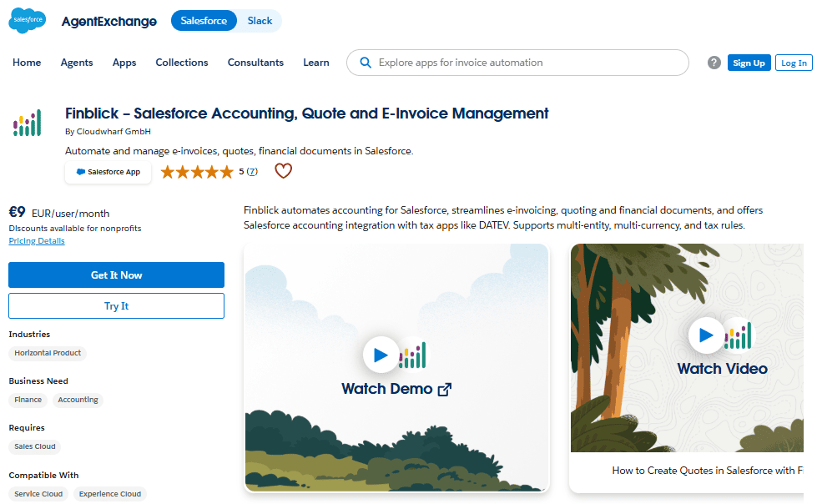
Task: Click the AgentExchange title text
Action: pyautogui.click(x=108, y=22)
